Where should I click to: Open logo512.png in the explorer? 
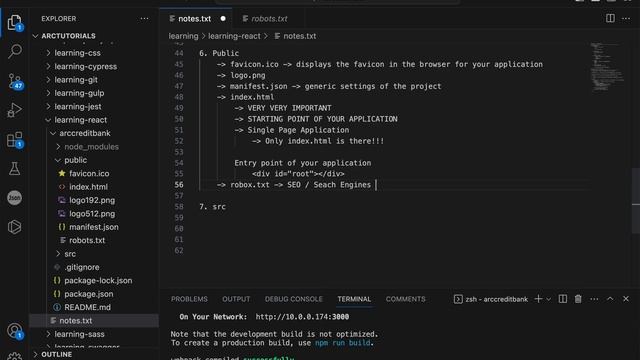[93, 214]
